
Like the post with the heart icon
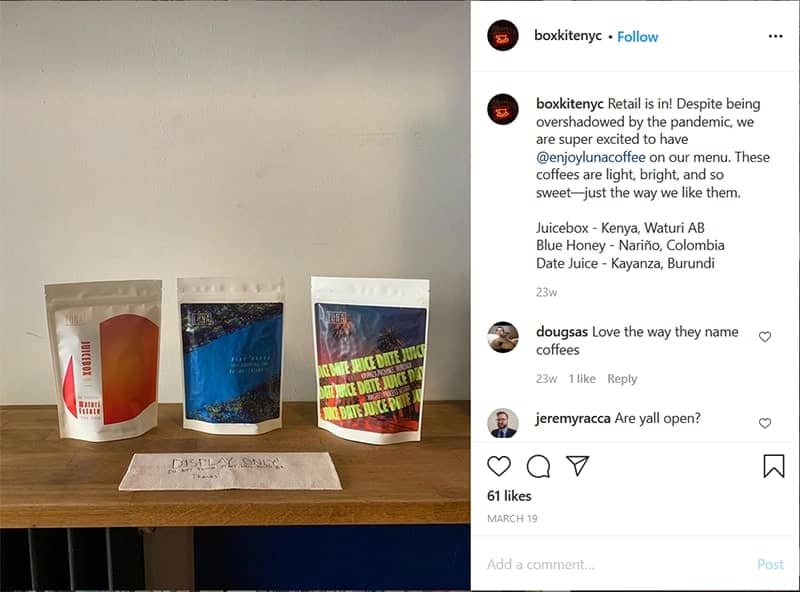pos(498,466)
